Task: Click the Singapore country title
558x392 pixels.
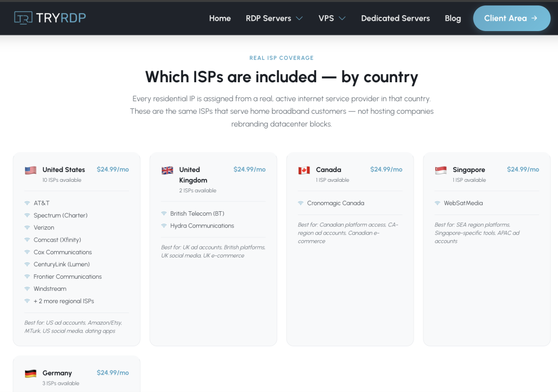Action: pyautogui.click(x=469, y=170)
